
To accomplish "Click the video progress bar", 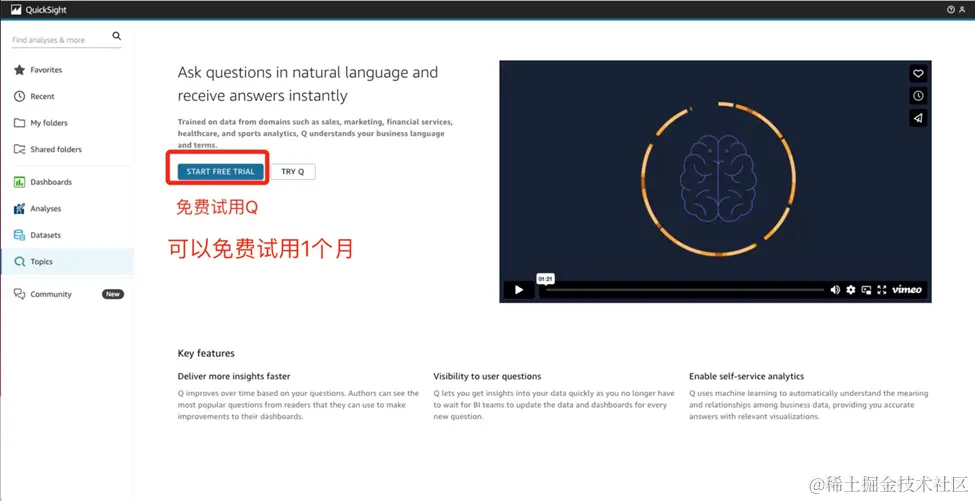I will pos(684,290).
